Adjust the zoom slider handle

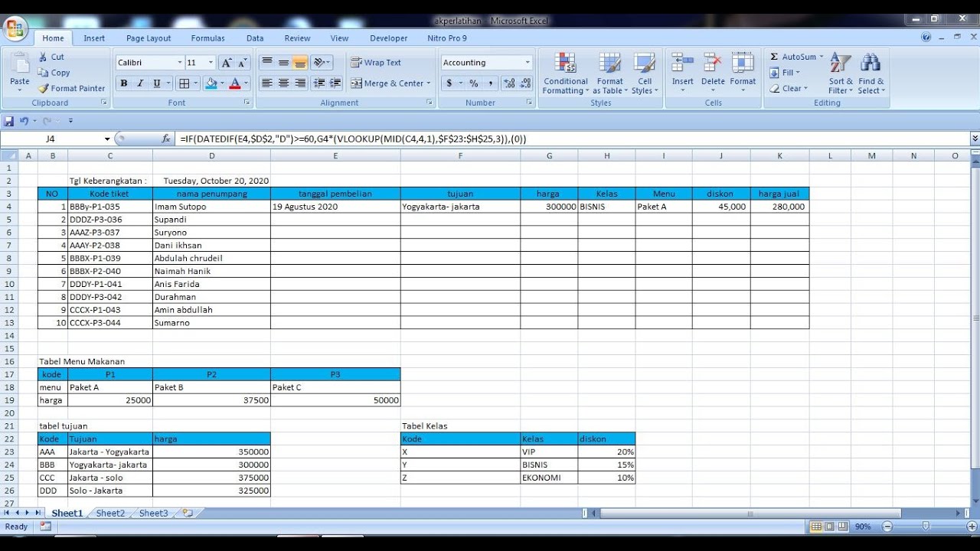tap(926, 527)
